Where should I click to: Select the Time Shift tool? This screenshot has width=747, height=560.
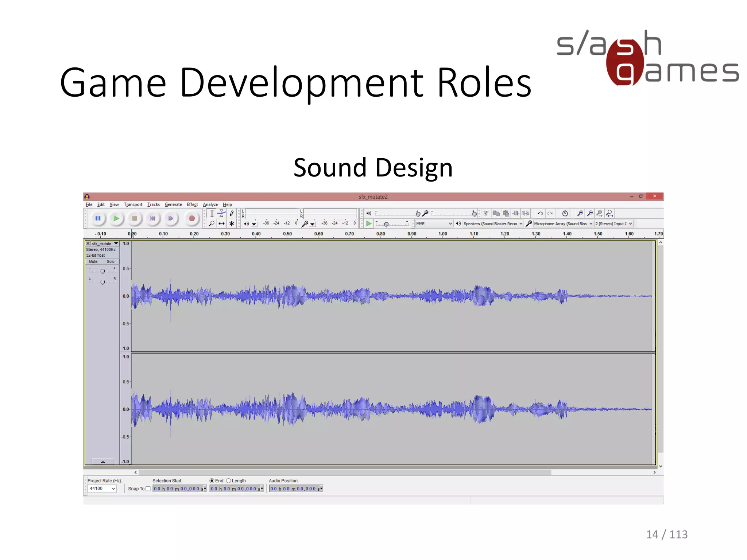[221, 223]
